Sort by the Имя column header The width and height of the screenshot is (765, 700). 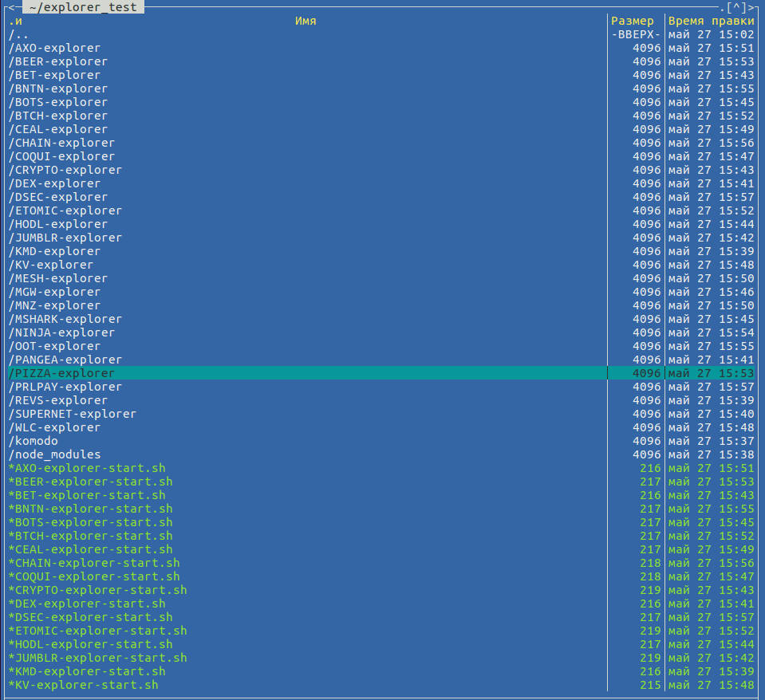pos(306,21)
